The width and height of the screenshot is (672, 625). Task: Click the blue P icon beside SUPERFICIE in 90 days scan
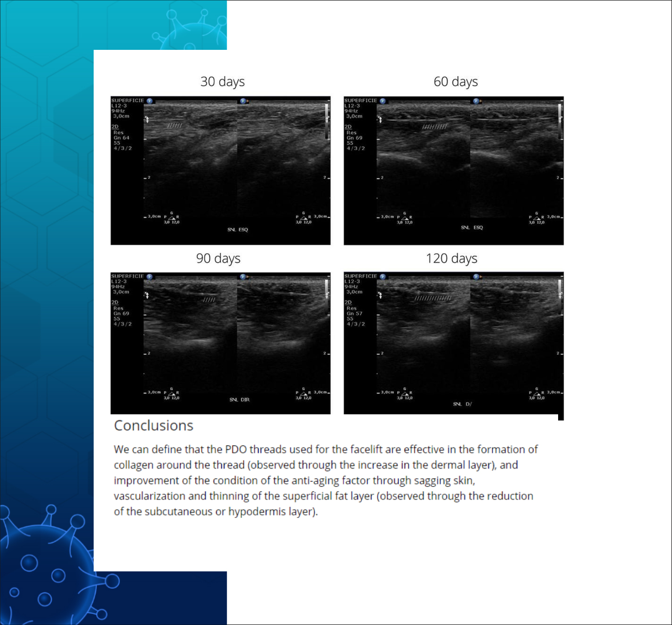coord(150,277)
